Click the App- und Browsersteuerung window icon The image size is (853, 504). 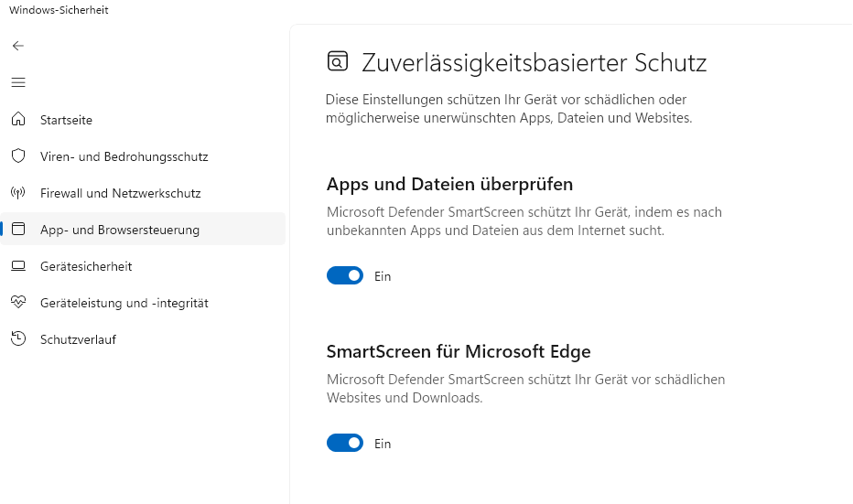[18, 230]
